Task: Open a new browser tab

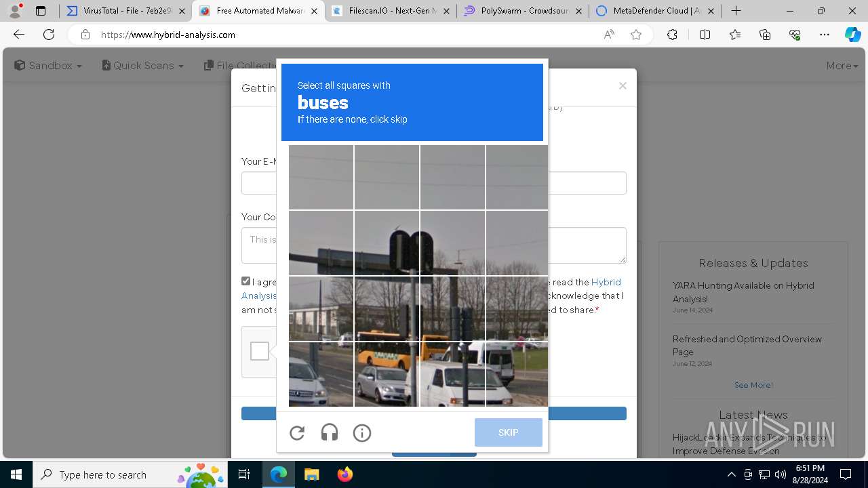Action: click(x=736, y=11)
